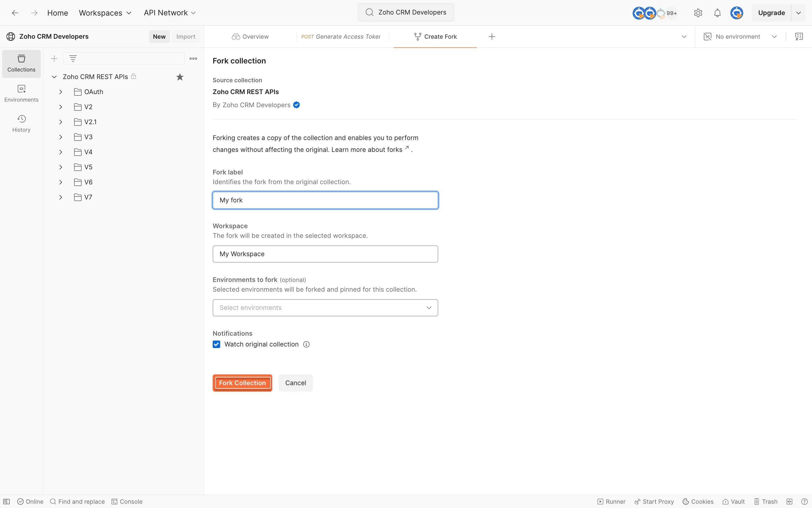Collapse the Zoho CRM REST APIs collection

[54, 77]
